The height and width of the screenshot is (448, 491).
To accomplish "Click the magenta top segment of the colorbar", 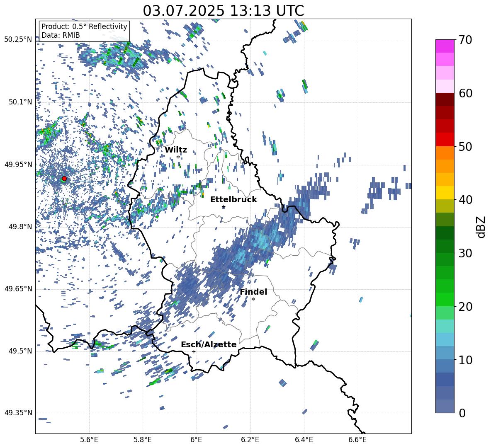I will 445,46.
